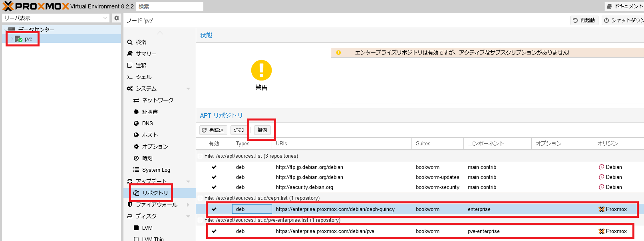
Task: Collapse the ceph.list file group
Action: [200, 198]
